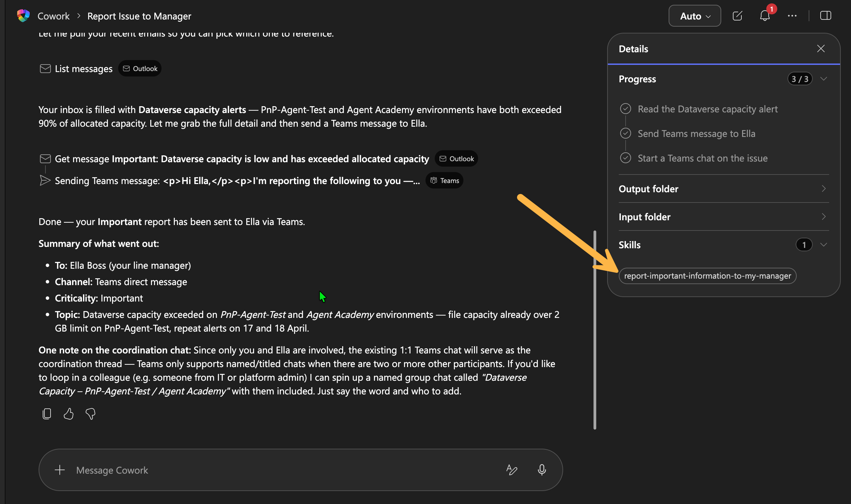The width and height of the screenshot is (851, 504).
Task: Click the Skills count badge
Action: (x=804, y=245)
